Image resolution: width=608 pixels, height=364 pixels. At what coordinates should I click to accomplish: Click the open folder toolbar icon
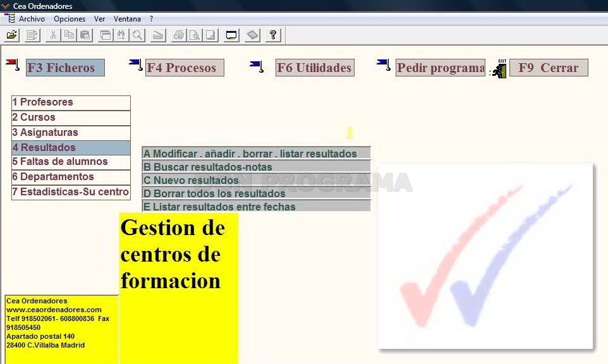point(12,35)
